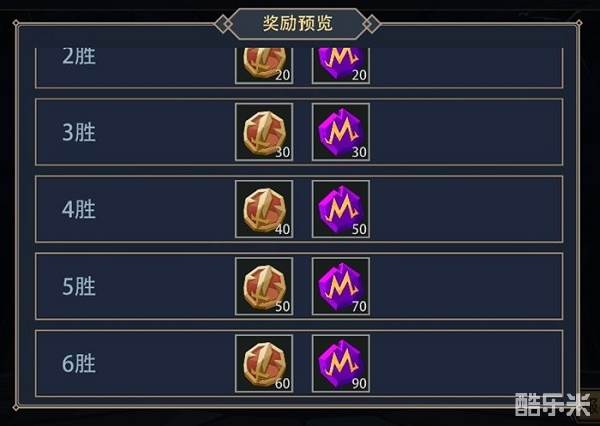Click the 6胜 row label
The height and width of the screenshot is (426, 600).
point(79,364)
